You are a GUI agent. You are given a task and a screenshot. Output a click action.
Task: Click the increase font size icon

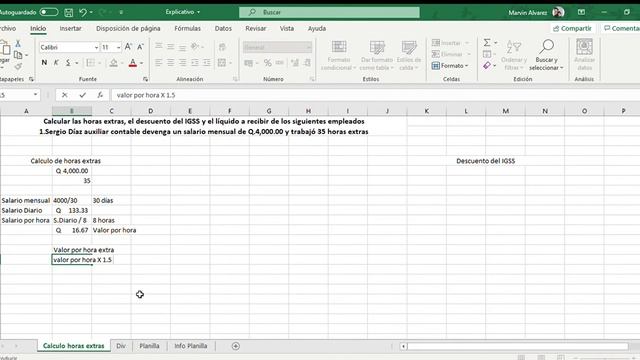click(128, 47)
